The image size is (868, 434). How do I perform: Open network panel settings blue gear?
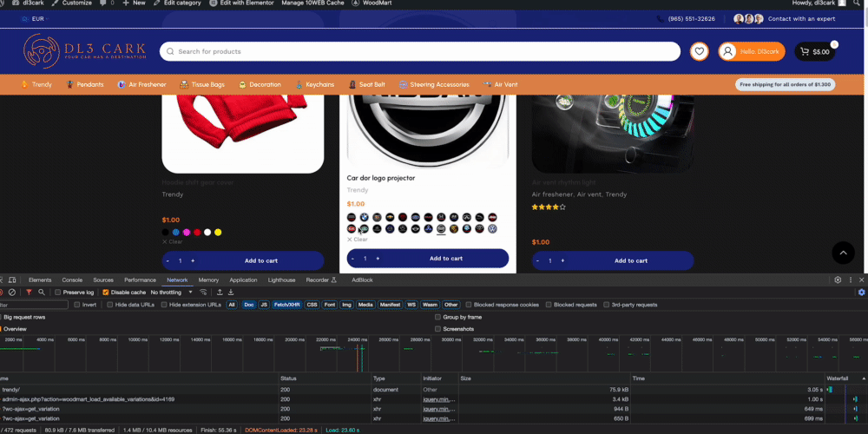click(x=861, y=293)
